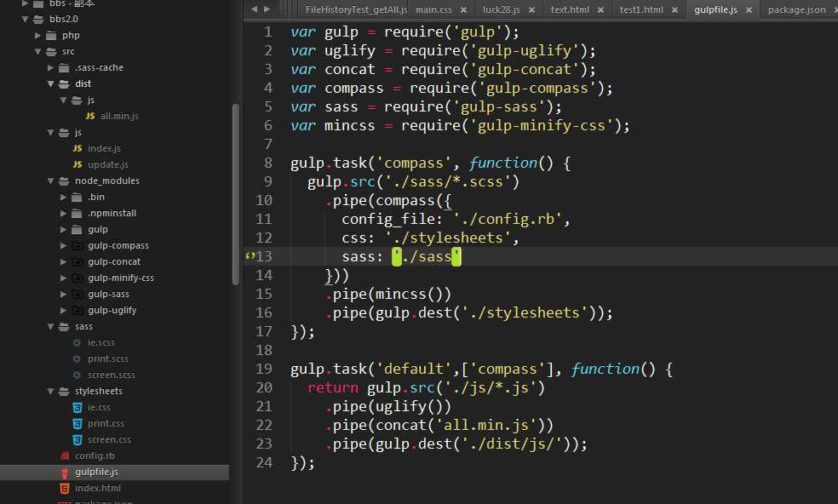Switch to the main.css tab
The image size is (838, 504).
coord(433,9)
